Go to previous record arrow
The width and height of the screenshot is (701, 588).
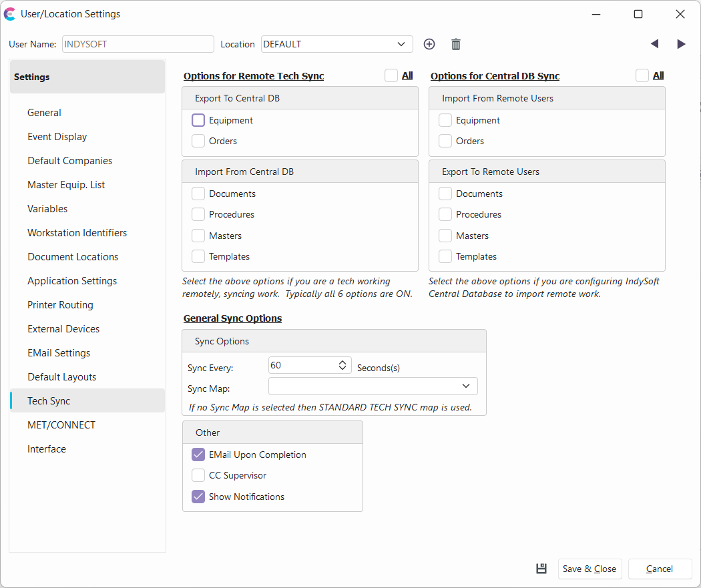click(654, 44)
